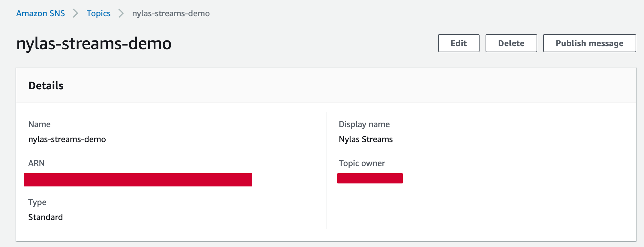Screen dimensions: 644x247
Task: Click the Topic owner field label
Action: tap(362, 163)
